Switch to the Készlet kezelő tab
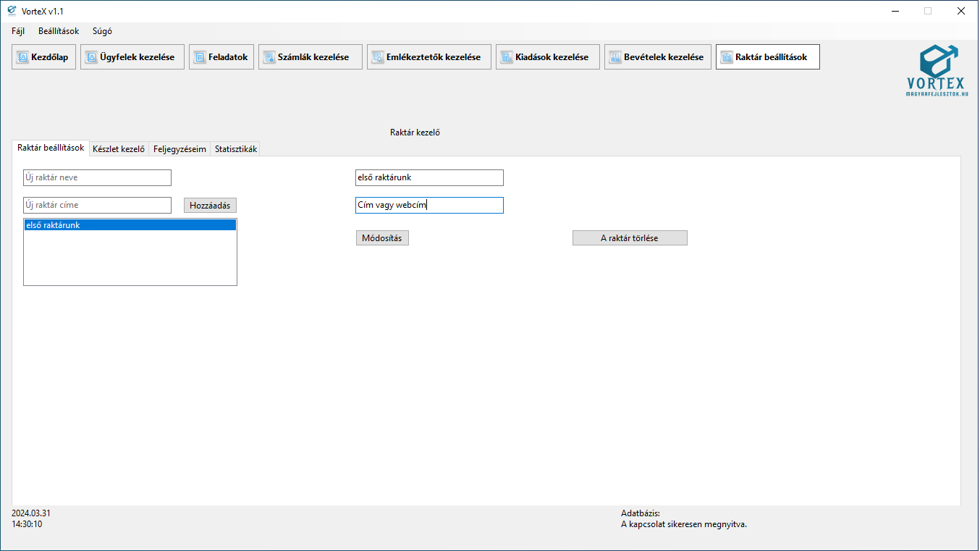This screenshot has width=980, height=551. pos(119,149)
